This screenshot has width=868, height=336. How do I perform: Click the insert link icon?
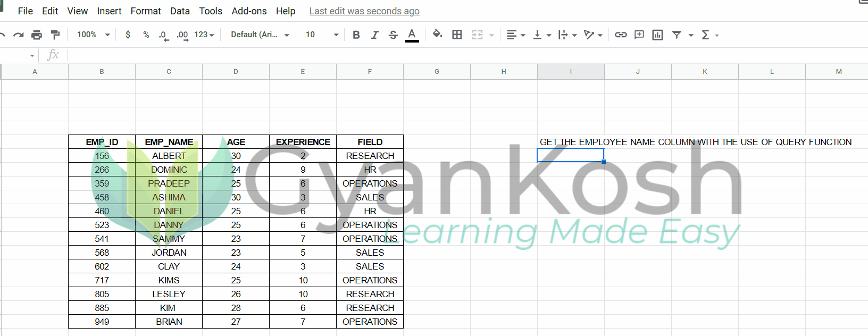pyautogui.click(x=621, y=35)
